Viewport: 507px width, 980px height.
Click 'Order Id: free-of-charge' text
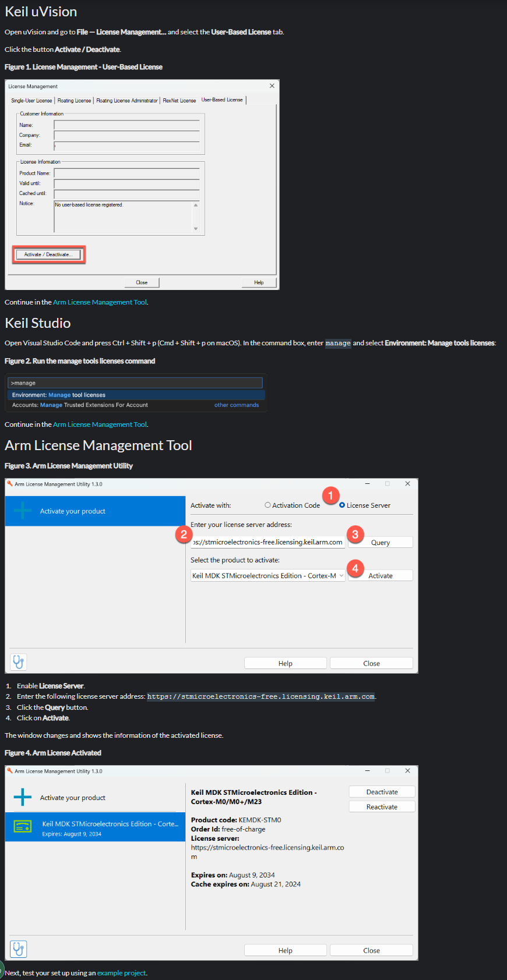[228, 829]
